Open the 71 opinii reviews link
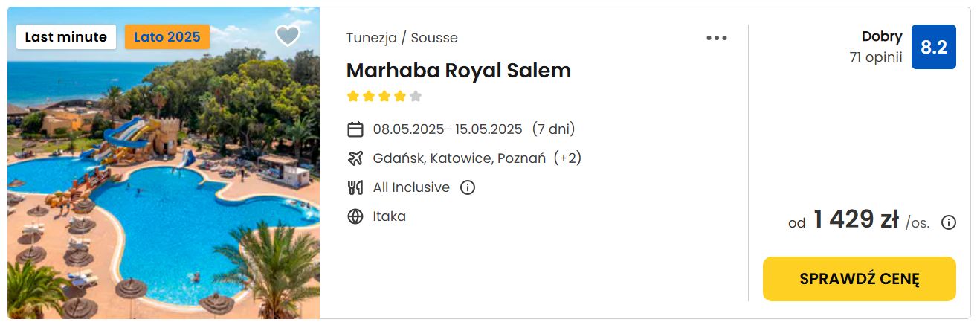980x328 pixels. point(876,57)
